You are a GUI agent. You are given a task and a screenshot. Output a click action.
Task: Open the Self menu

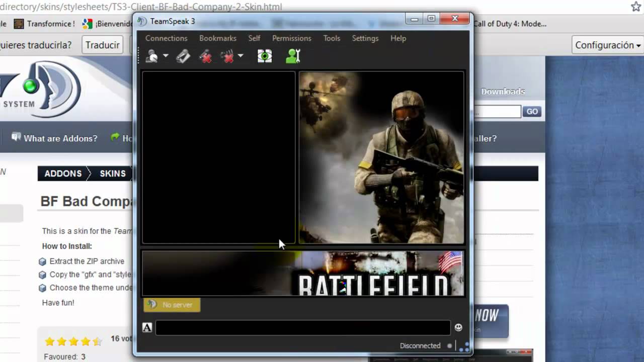point(254,38)
